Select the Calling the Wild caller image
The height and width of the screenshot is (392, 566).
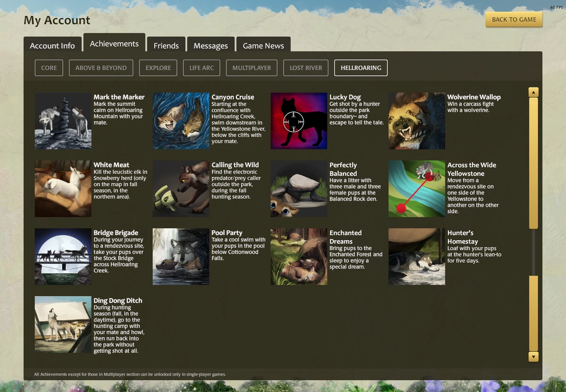(181, 189)
